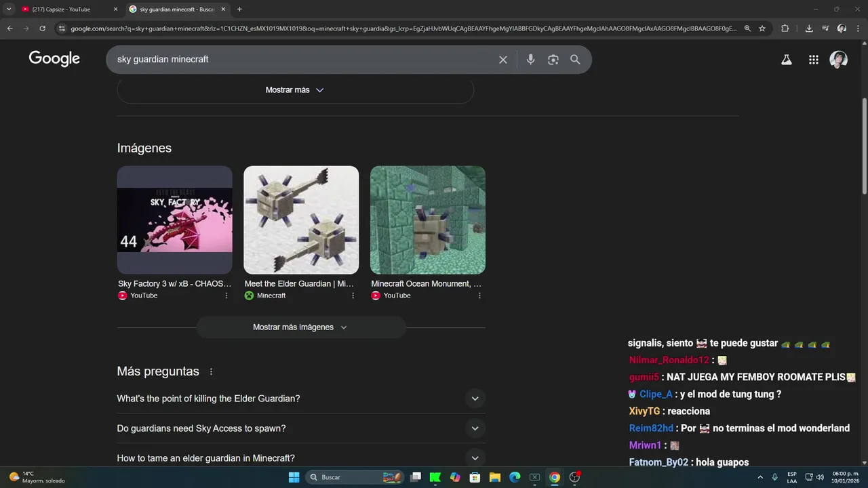The height and width of the screenshot is (488, 868).
Task: Expand Mostrar más imágenes
Action: click(301, 327)
